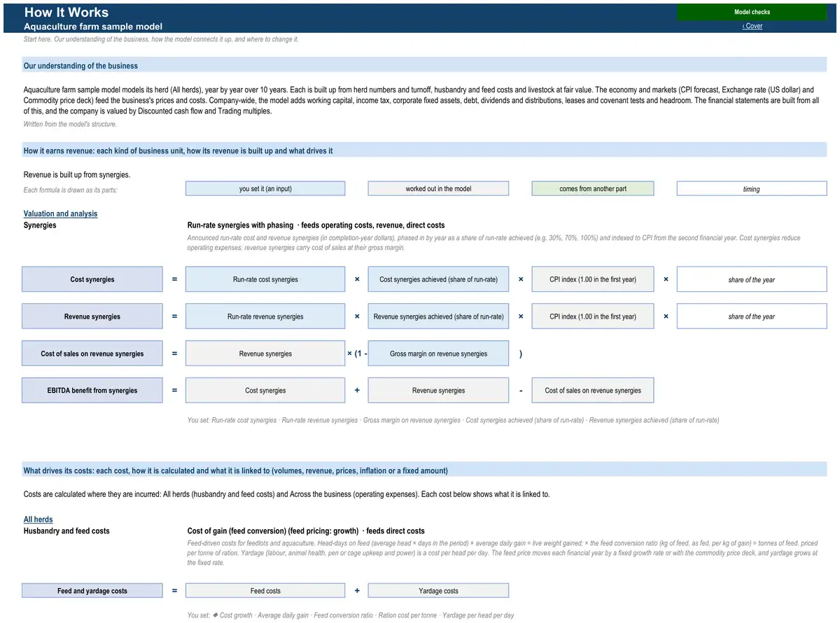Screen dimensions: 840x623
Task: Click 'share of the year' in Revenue synergies row
Action: coord(752,316)
